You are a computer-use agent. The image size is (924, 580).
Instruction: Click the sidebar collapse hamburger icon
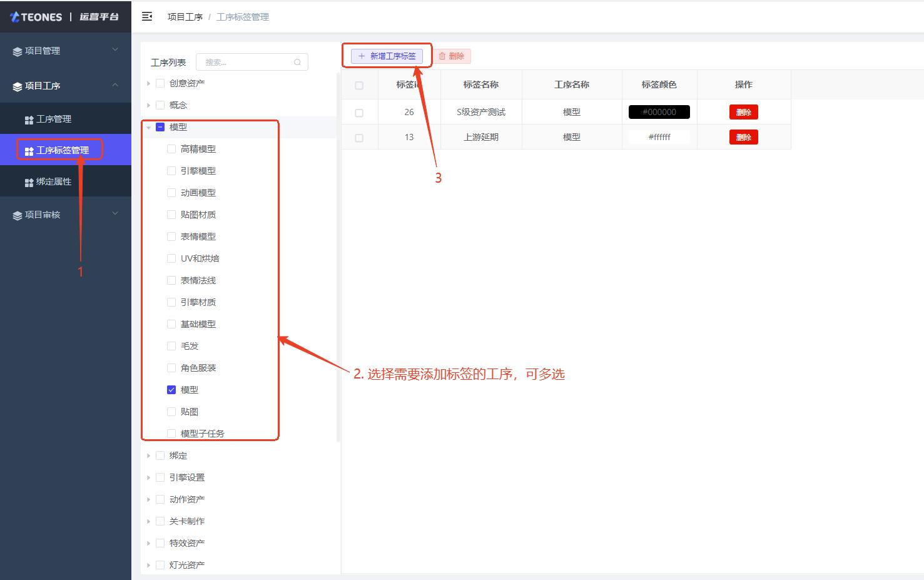coord(147,17)
